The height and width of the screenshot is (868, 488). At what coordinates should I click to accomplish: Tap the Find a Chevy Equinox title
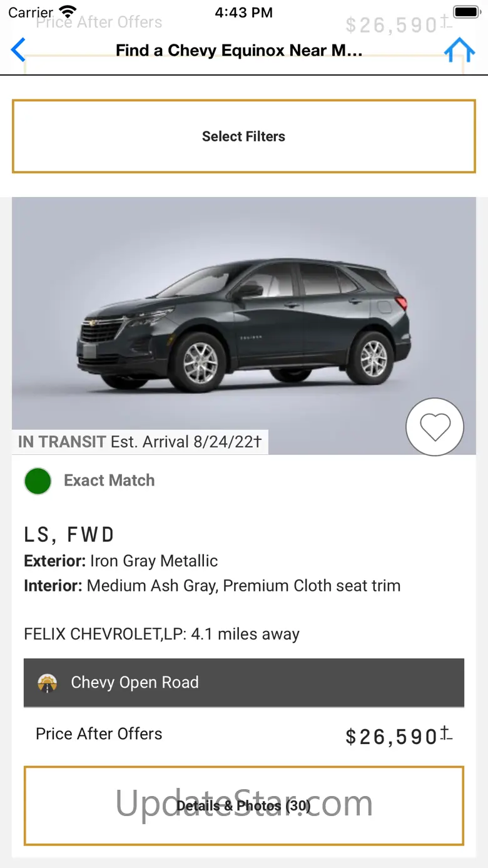pos(239,50)
